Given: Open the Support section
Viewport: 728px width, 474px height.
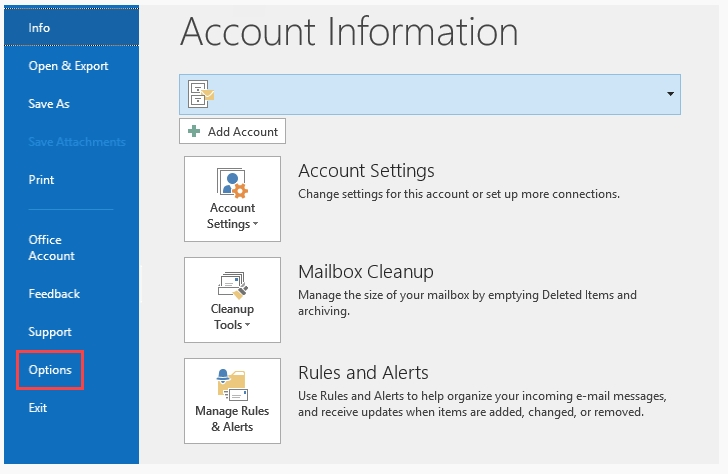Looking at the screenshot, I should 50,332.
